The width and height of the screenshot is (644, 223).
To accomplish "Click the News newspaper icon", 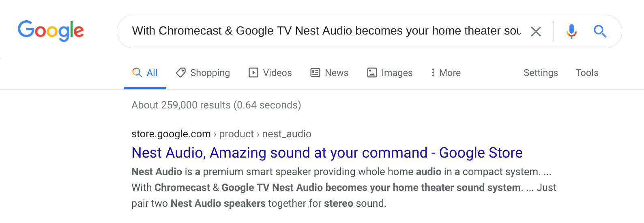I will tap(315, 73).
